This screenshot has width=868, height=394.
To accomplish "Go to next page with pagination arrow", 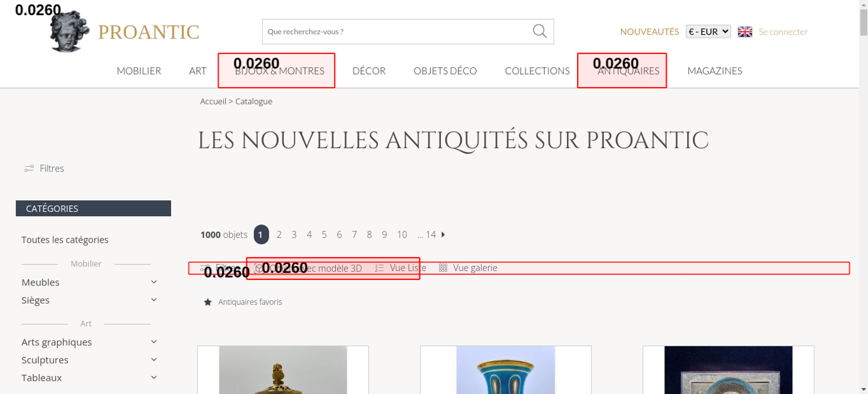I will coord(443,235).
